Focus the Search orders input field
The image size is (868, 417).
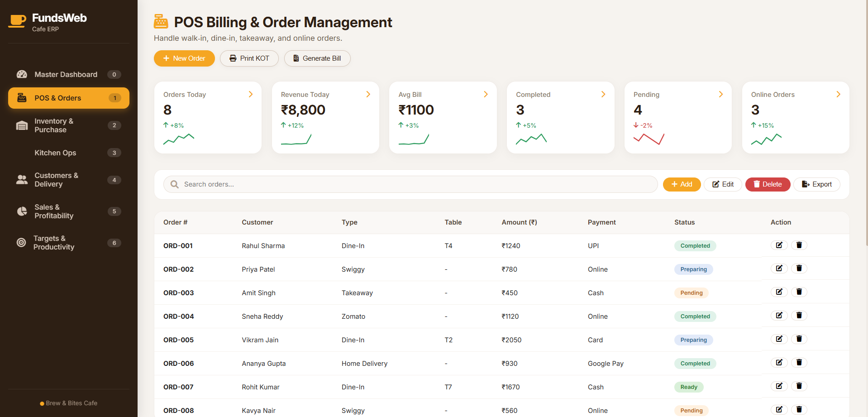click(410, 184)
